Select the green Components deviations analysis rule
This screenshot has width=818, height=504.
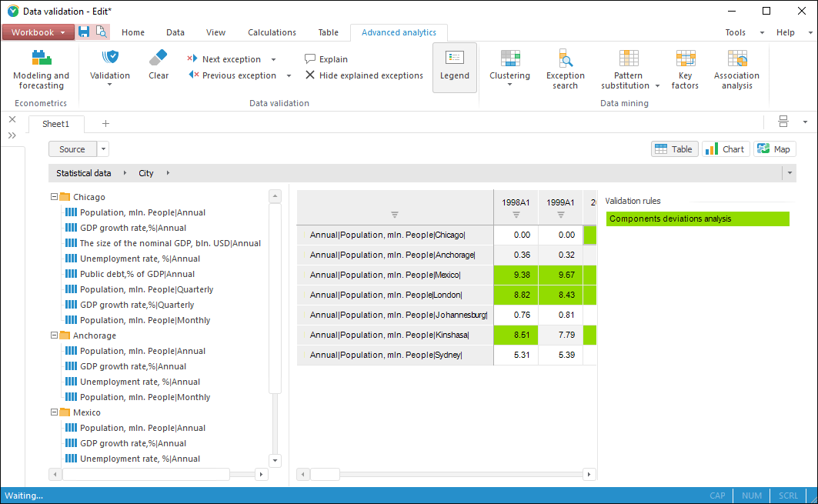tap(697, 219)
